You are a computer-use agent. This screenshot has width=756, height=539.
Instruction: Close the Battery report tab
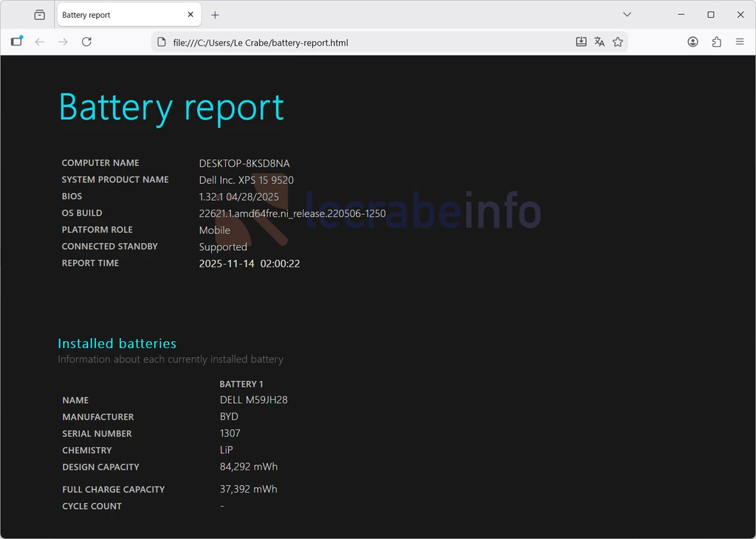(x=190, y=15)
